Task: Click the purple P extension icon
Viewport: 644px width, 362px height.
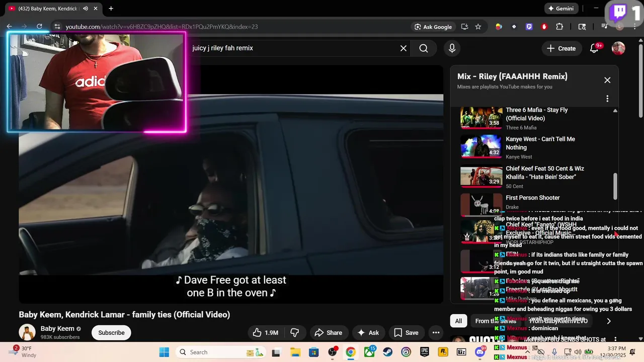Action: coord(529,27)
